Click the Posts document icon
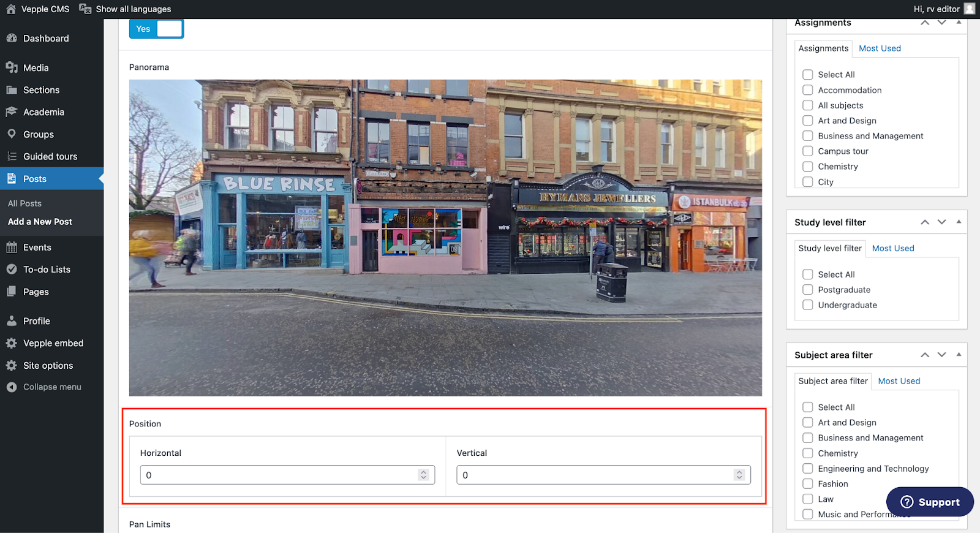The image size is (980, 533). point(12,179)
